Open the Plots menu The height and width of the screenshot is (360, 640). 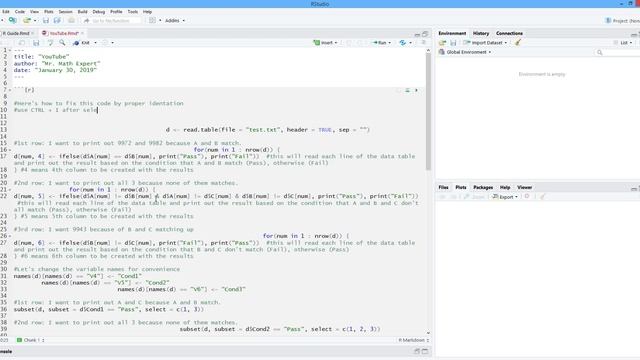[x=49, y=12]
